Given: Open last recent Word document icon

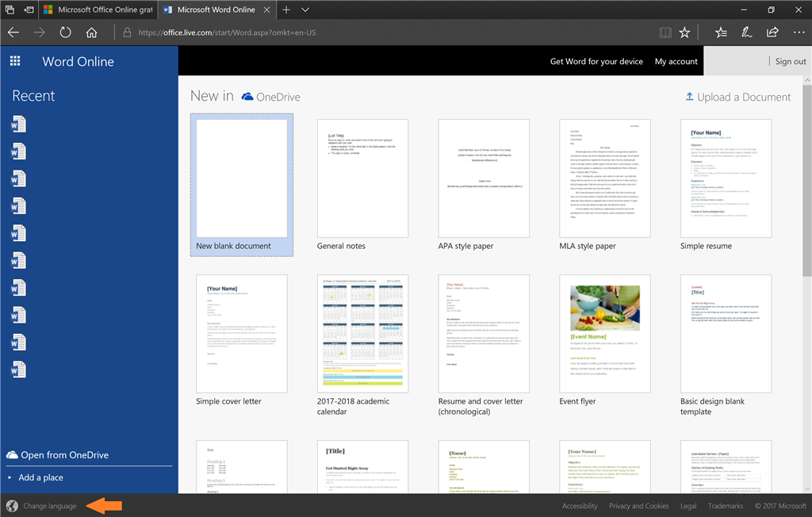Looking at the screenshot, I should [19, 370].
